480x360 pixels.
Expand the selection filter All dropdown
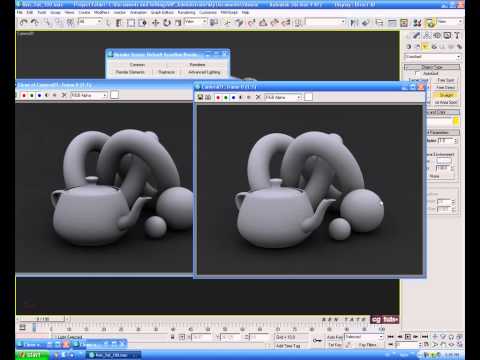click(x=90, y=22)
